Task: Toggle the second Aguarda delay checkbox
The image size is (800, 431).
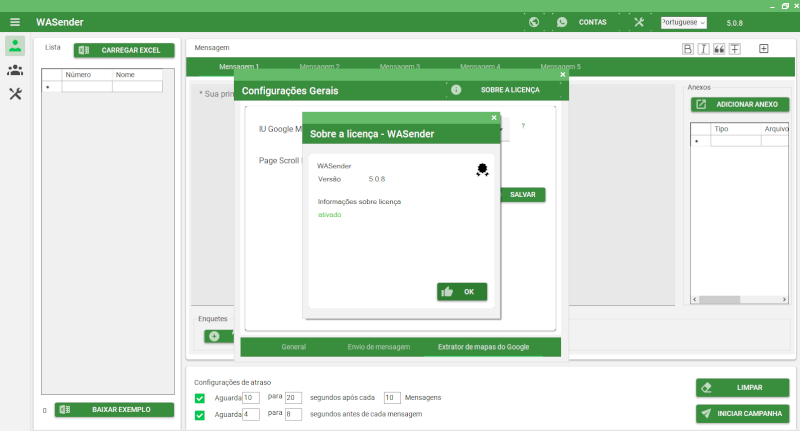Action: pyautogui.click(x=200, y=414)
